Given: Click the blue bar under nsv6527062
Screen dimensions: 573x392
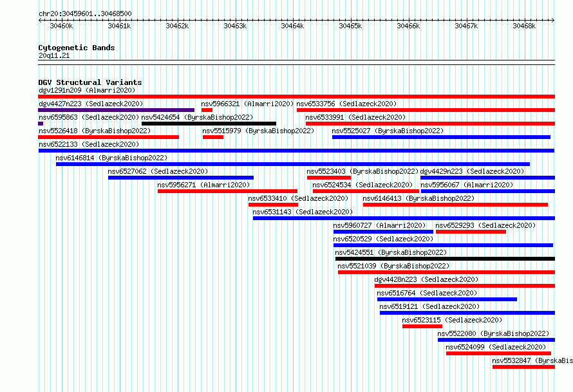Looking at the screenshot, I should point(181,178).
